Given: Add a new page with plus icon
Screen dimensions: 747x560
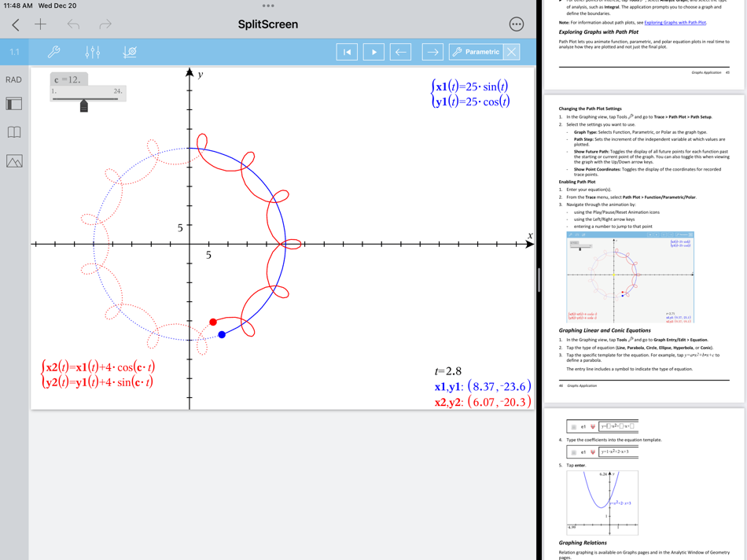Looking at the screenshot, I should point(41,24).
